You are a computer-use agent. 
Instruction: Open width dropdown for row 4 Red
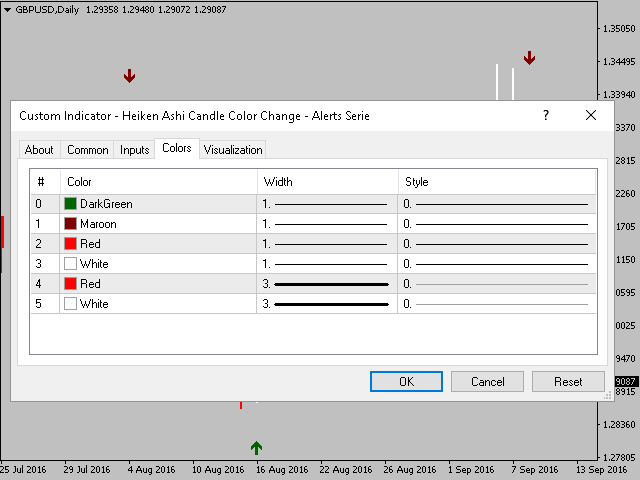[327, 284]
